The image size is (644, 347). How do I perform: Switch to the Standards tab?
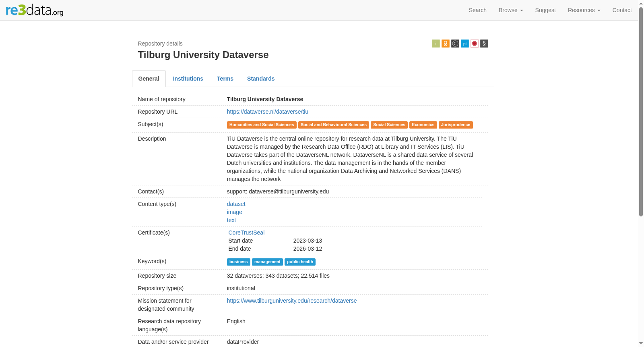261,79
